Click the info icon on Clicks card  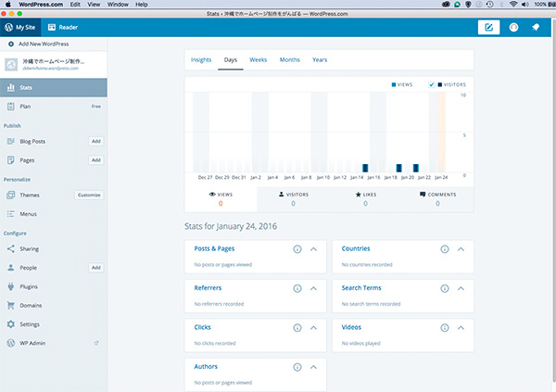point(297,328)
